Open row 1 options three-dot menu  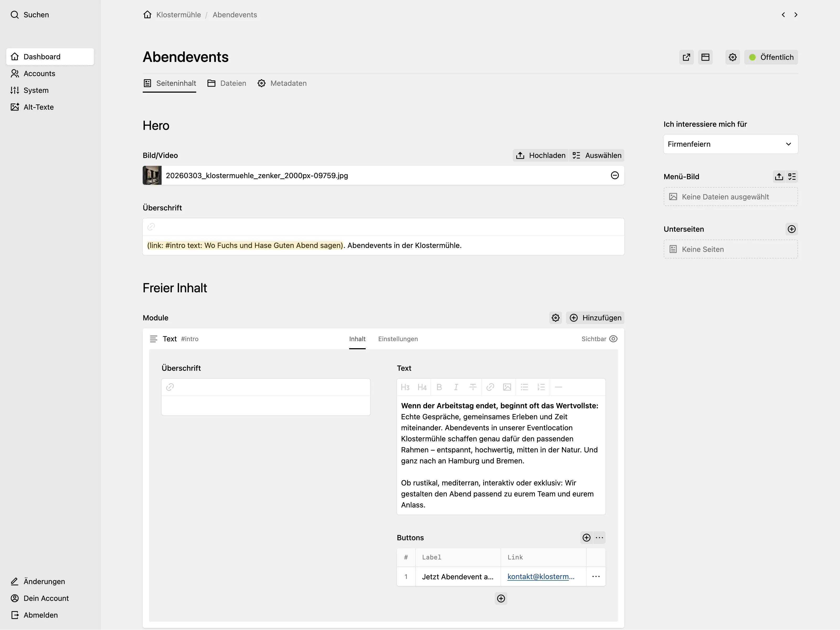pos(596,576)
